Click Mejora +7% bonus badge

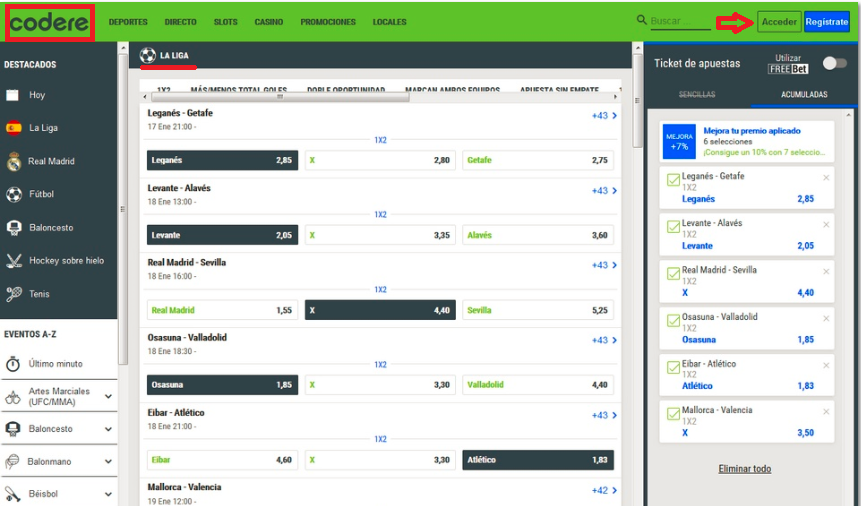(x=679, y=141)
